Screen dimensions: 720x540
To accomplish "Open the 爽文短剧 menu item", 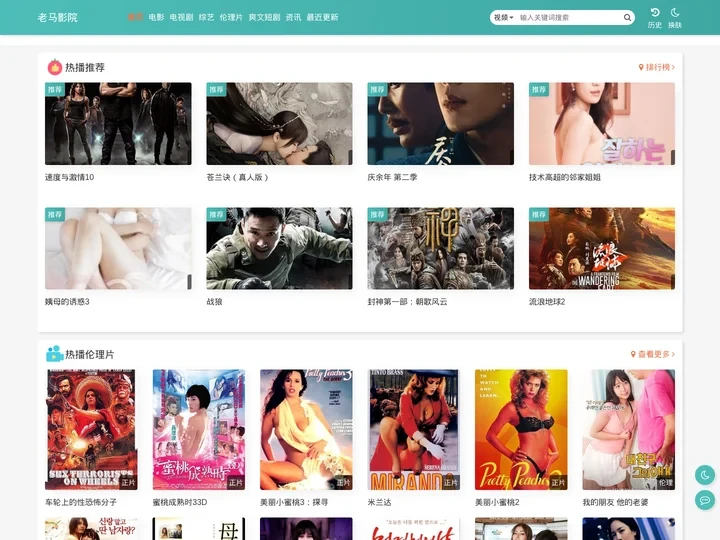I will [264, 17].
